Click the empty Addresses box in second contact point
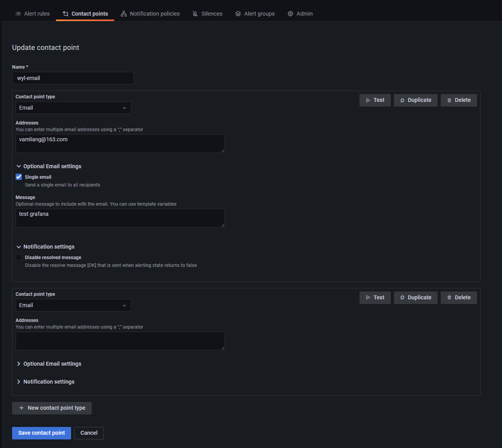The image size is (502, 448). [x=120, y=341]
